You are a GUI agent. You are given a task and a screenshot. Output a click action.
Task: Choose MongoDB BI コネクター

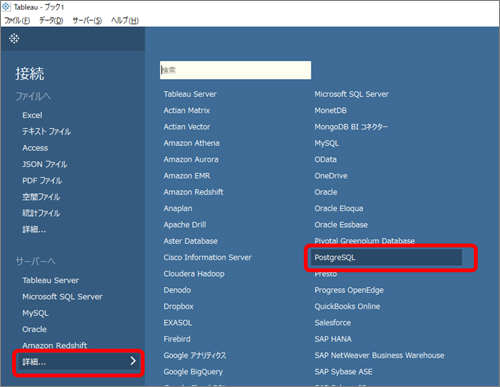point(351,127)
